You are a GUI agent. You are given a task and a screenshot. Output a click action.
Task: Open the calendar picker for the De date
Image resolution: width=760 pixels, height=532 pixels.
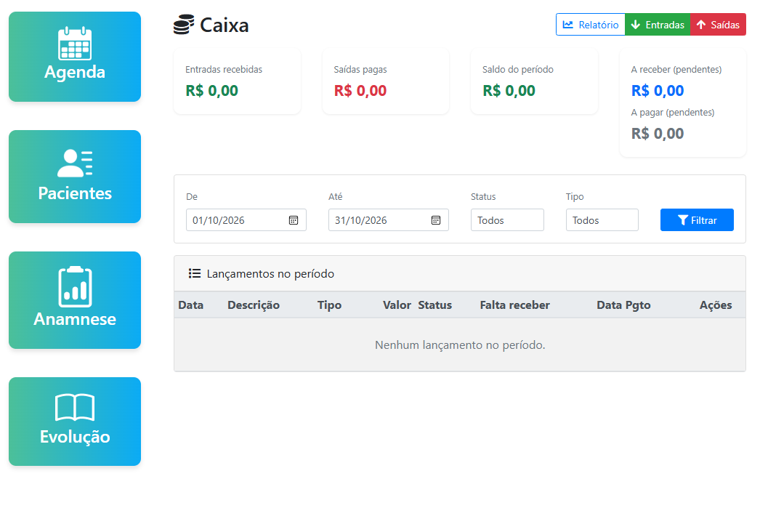pos(294,220)
